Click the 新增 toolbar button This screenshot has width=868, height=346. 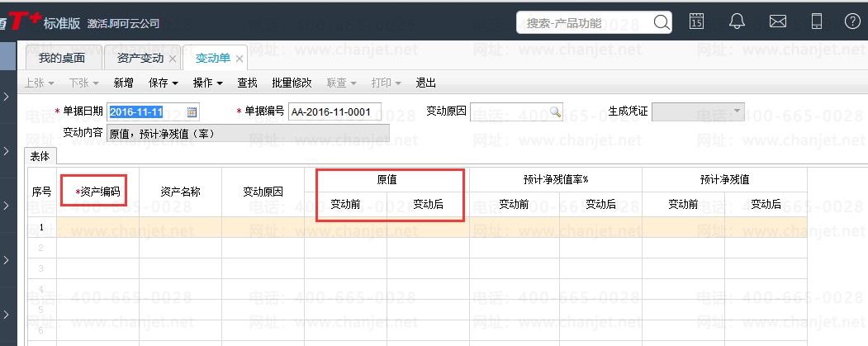click(x=123, y=83)
